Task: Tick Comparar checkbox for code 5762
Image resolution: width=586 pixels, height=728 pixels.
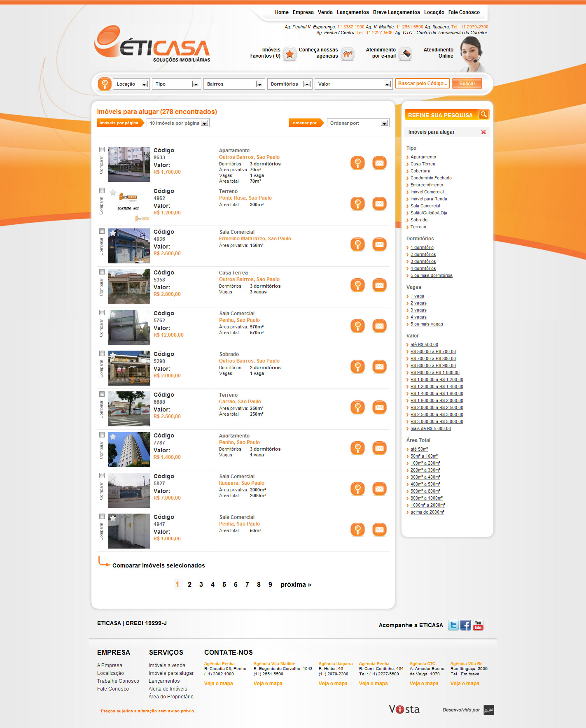Action: [x=102, y=313]
